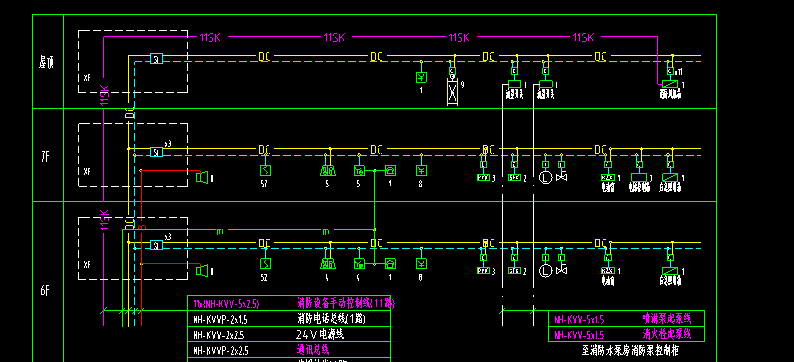This screenshot has height=362, width=794.
Task: Select the vertical magenta 11SK label in 6F
Action: [x=105, y=220]
